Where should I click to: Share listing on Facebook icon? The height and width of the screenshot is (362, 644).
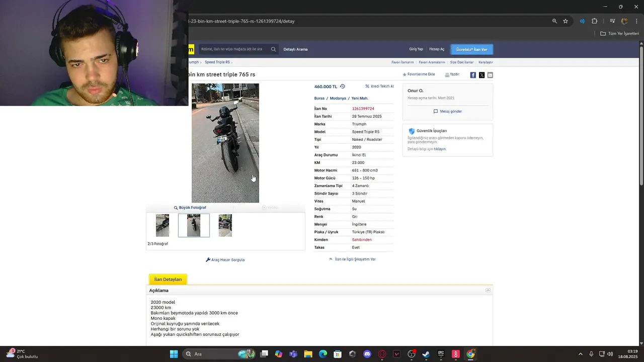(x=473, y=75)
